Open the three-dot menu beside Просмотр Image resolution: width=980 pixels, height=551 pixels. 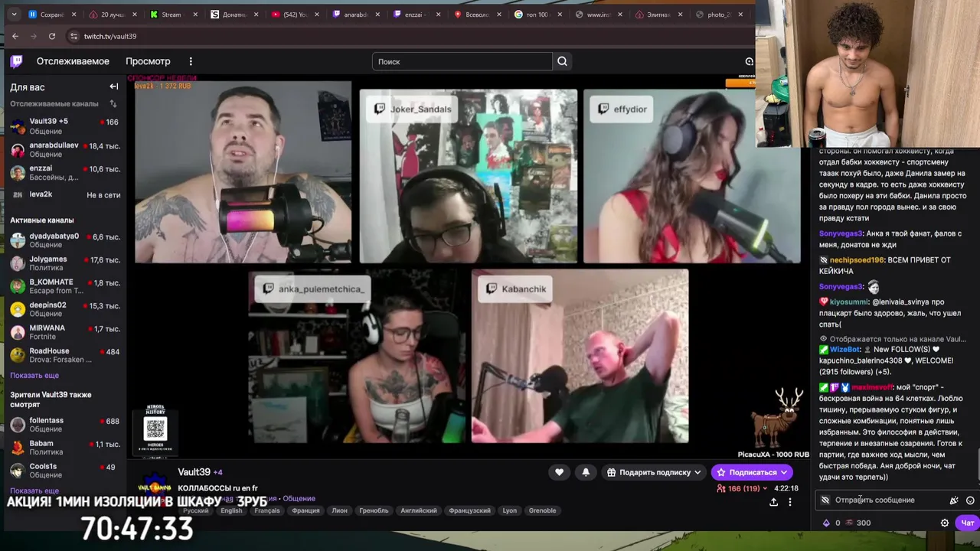tap(191, 61)
